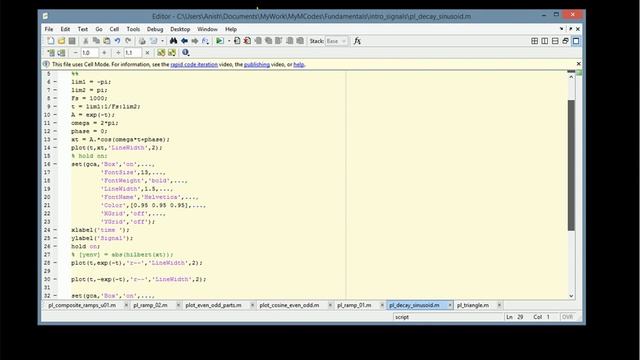Open the Cell menu
640x360 pixels.
114,29
